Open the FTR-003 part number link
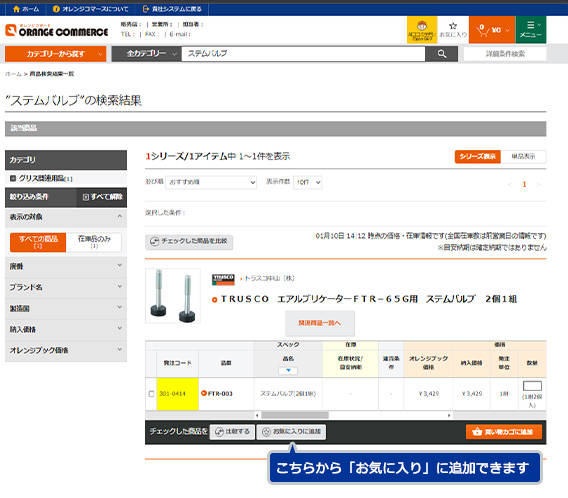568x498 pixels. tap(220, 394)
